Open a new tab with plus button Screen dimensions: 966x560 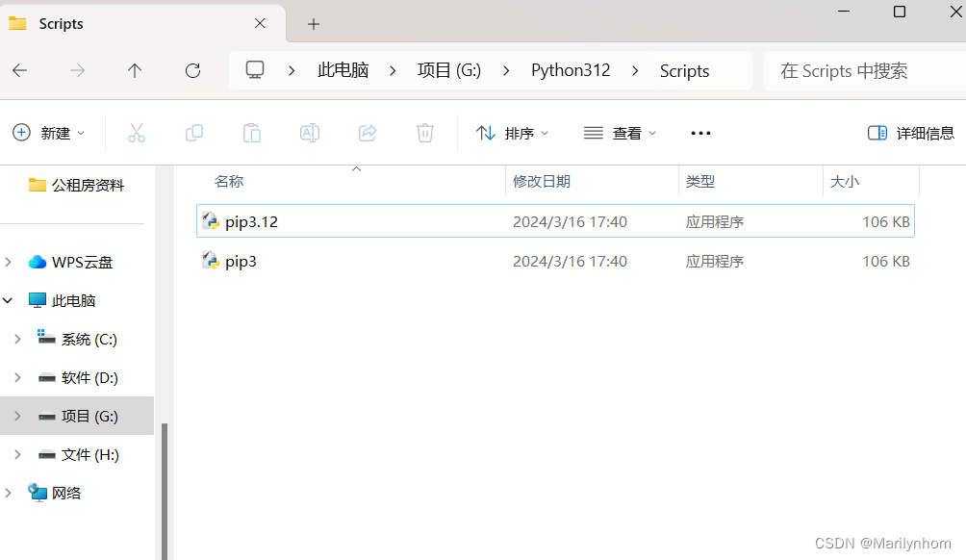point(314,24)
